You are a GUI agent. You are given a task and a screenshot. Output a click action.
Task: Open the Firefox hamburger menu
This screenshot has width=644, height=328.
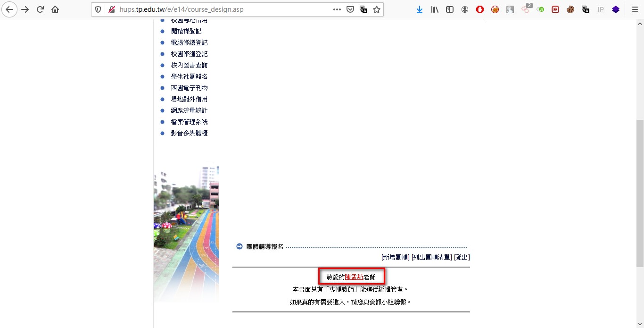pyautogui.click(x=635, y=9)
